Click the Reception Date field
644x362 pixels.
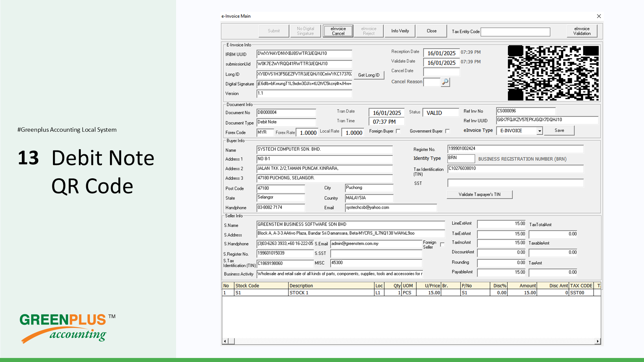click(441, 53)
